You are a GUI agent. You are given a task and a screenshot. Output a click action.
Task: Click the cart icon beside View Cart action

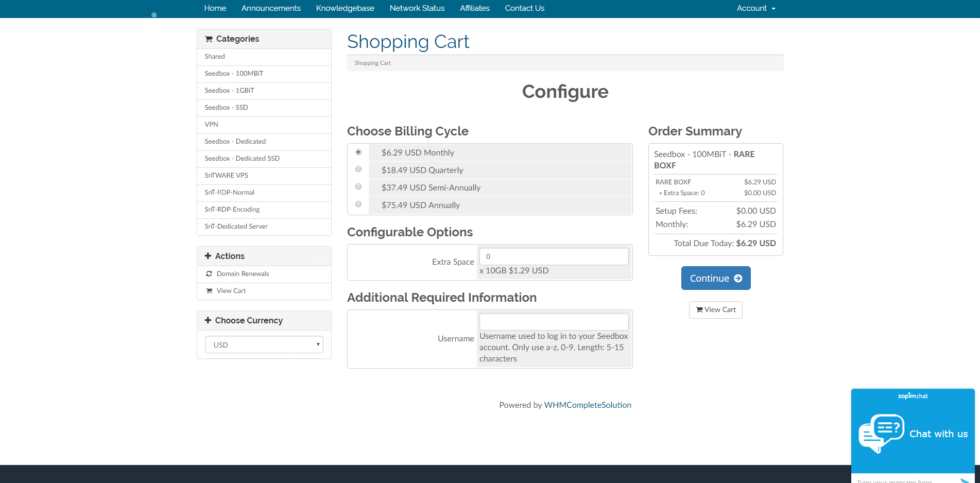point(209,290)
